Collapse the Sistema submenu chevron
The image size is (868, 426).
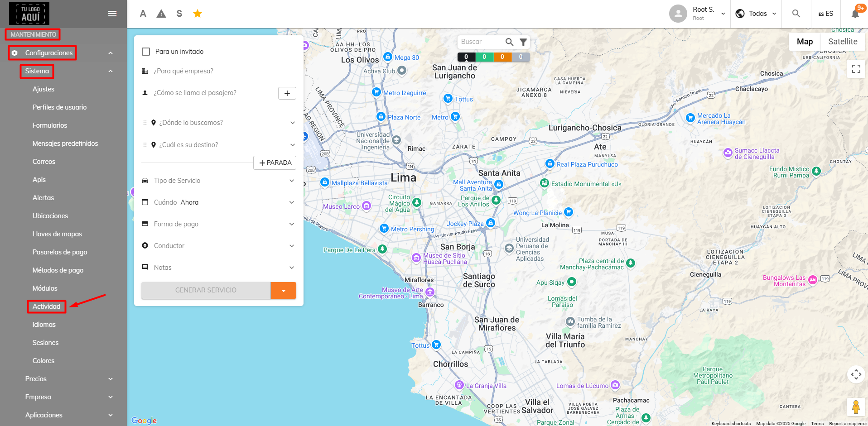111,71
